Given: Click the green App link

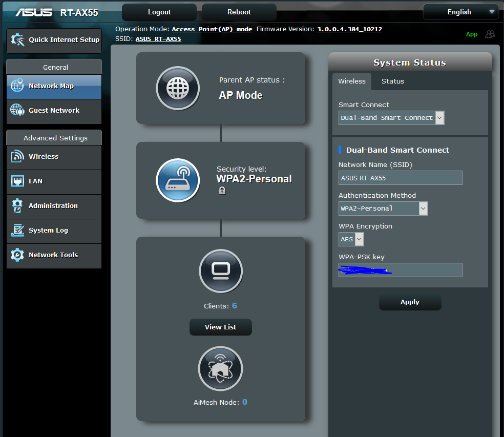Looking at the screenshot, I should 472,34.
